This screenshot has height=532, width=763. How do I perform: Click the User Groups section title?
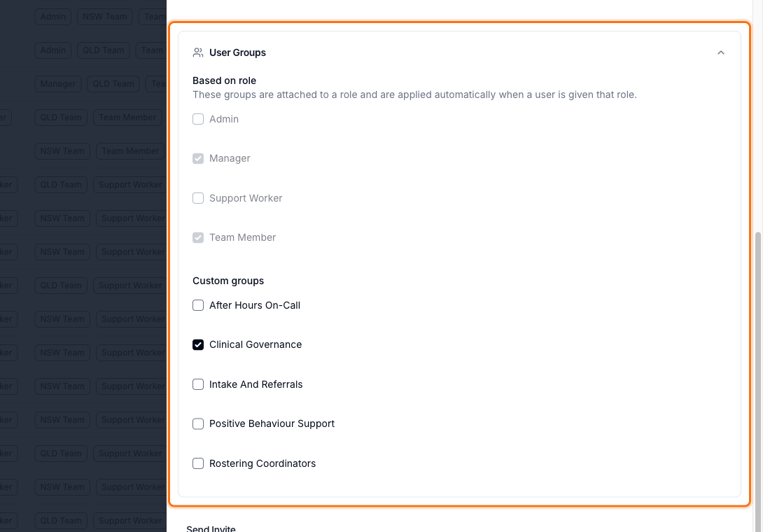(x=237, y=52)
